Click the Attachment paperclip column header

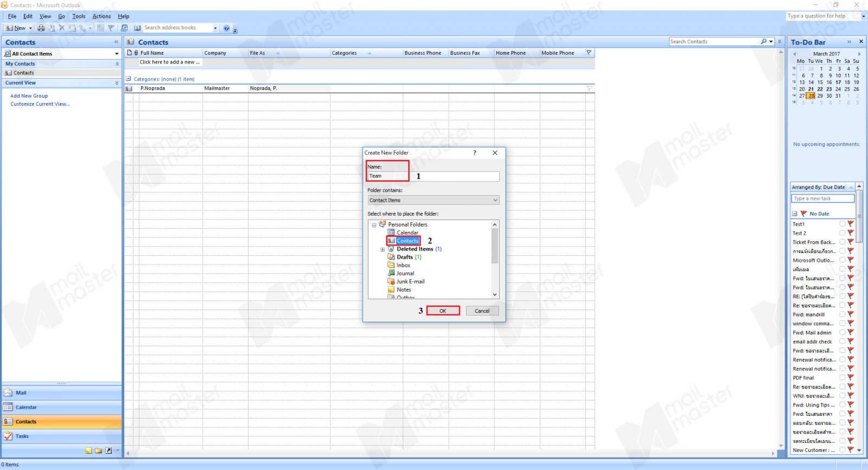click(136, 53)
